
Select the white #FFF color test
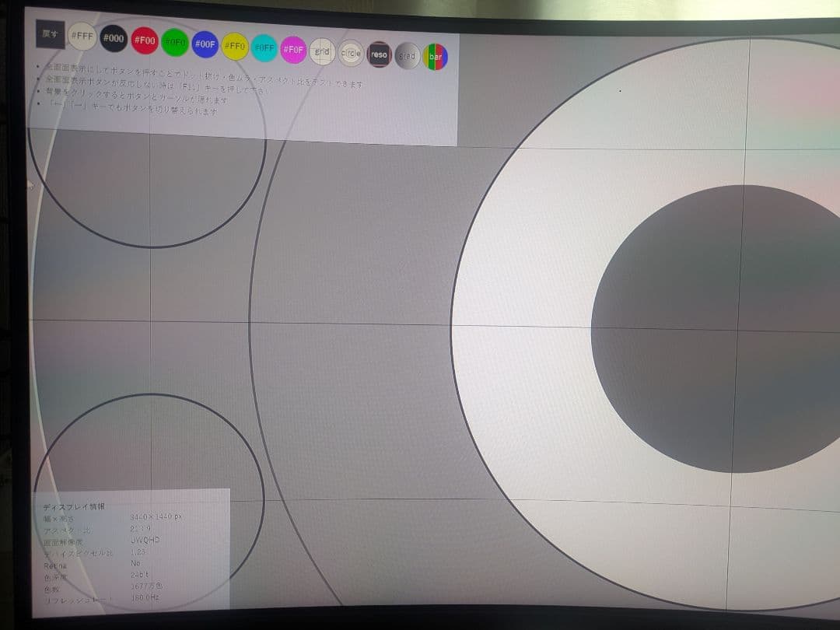pyautogui.click(x=82, y=37)
